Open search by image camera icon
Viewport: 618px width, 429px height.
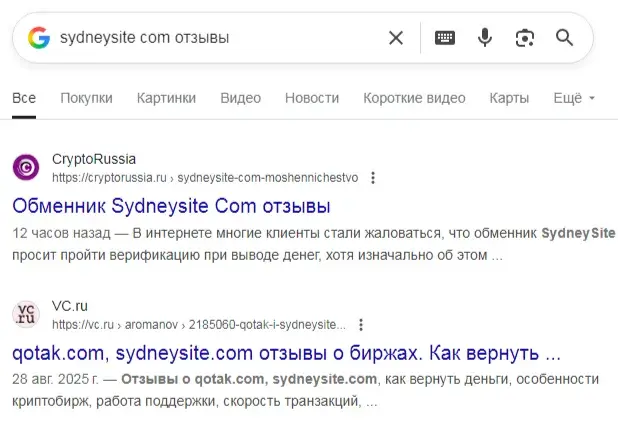pyautogui.click(x=525, y=38)
